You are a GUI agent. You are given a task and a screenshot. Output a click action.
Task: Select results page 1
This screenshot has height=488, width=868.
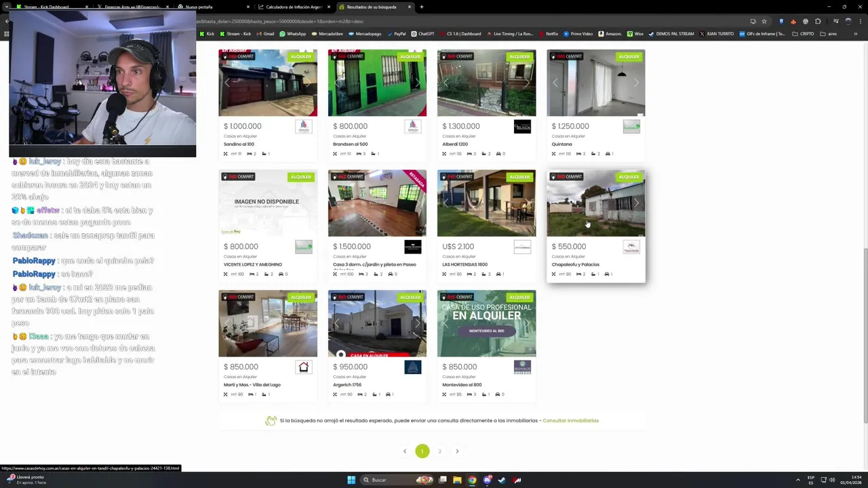(x=422, y=451)
